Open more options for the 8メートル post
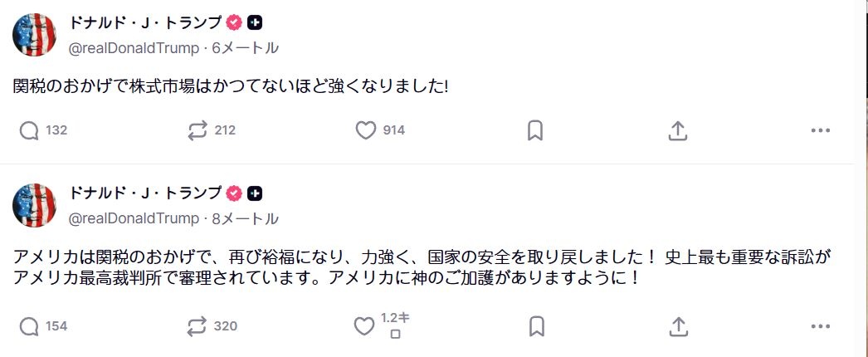Viewport: 868px width, 357px height. (820, 325)
